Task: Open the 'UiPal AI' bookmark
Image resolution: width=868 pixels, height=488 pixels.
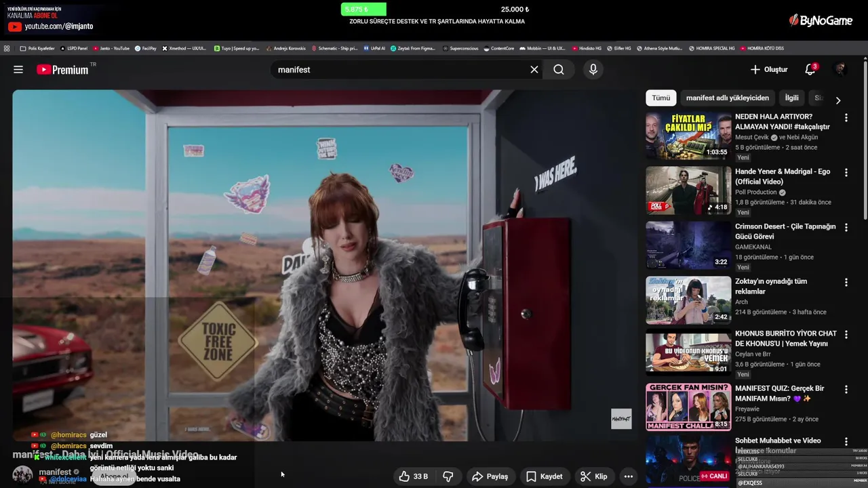Action: click(374, 49)
